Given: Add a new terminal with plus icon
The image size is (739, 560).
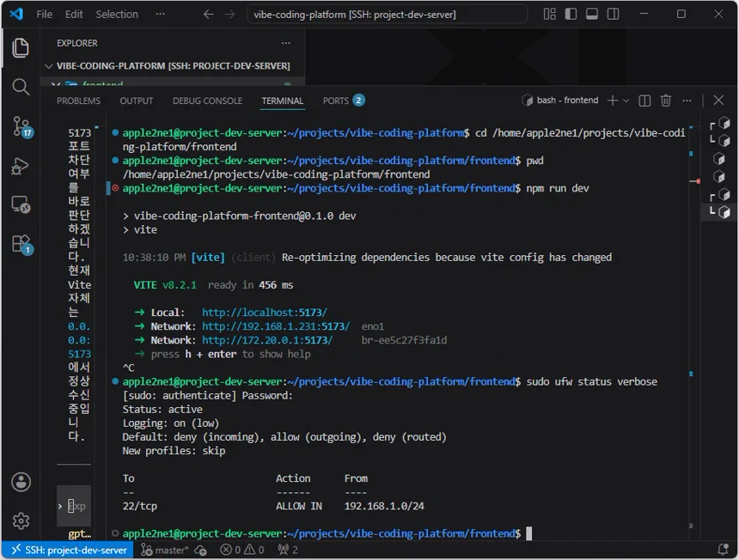Looking at the screenshot, I should [x=612, y=100].
